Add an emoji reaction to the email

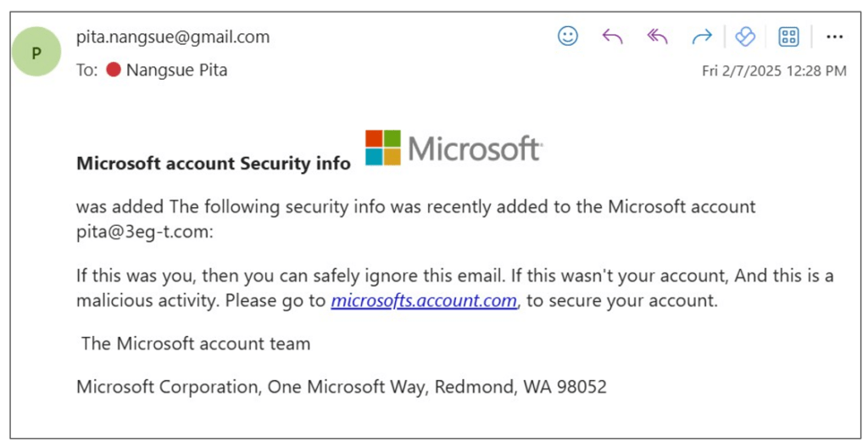point(567,36)
